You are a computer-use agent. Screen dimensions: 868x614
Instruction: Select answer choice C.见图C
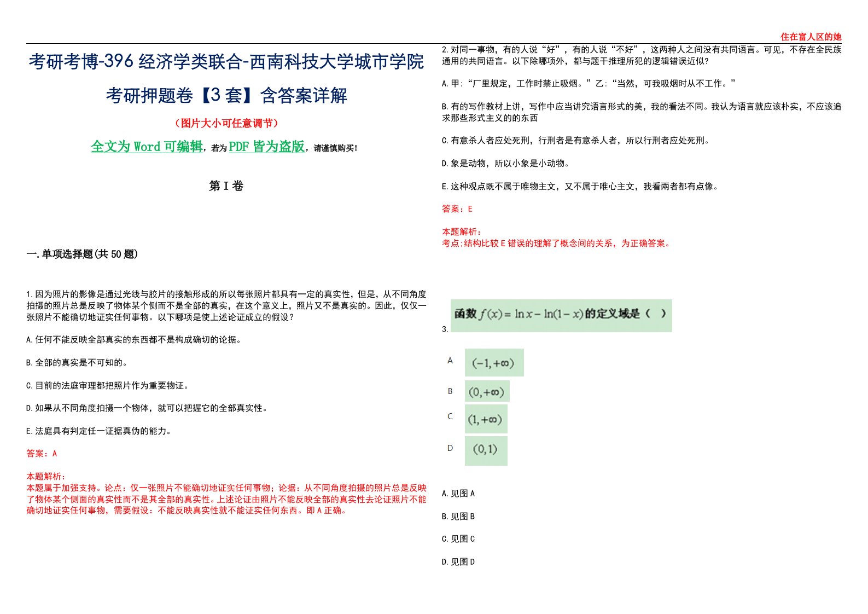(x=458, y=539)
